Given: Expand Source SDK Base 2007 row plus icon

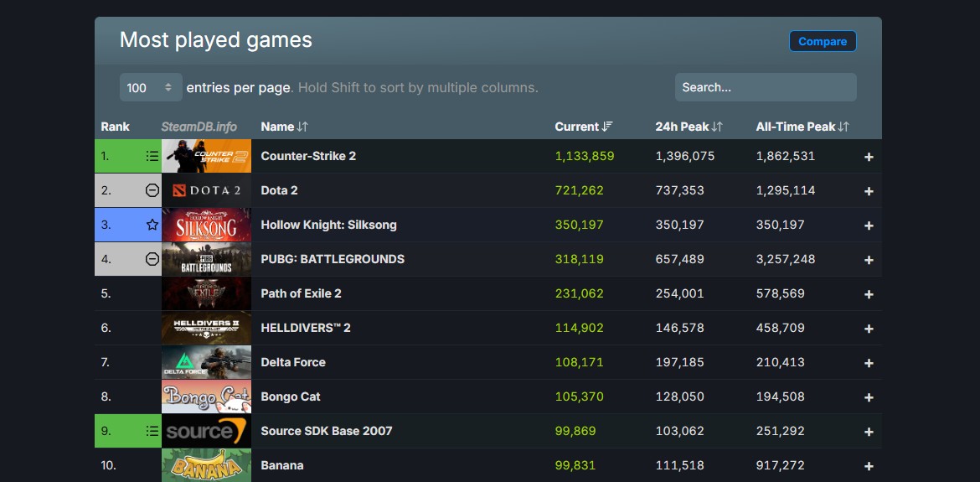Looking at the screenshot, I should [869, 432].
